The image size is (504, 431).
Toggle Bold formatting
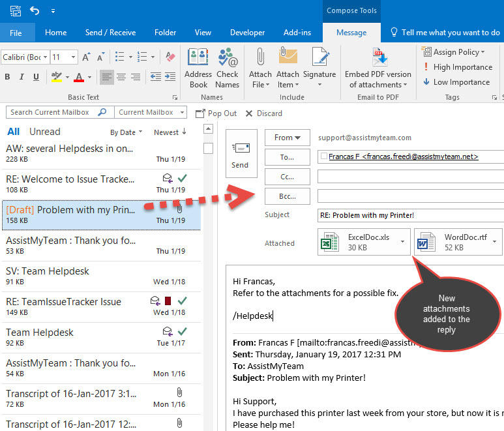point(7,77)
